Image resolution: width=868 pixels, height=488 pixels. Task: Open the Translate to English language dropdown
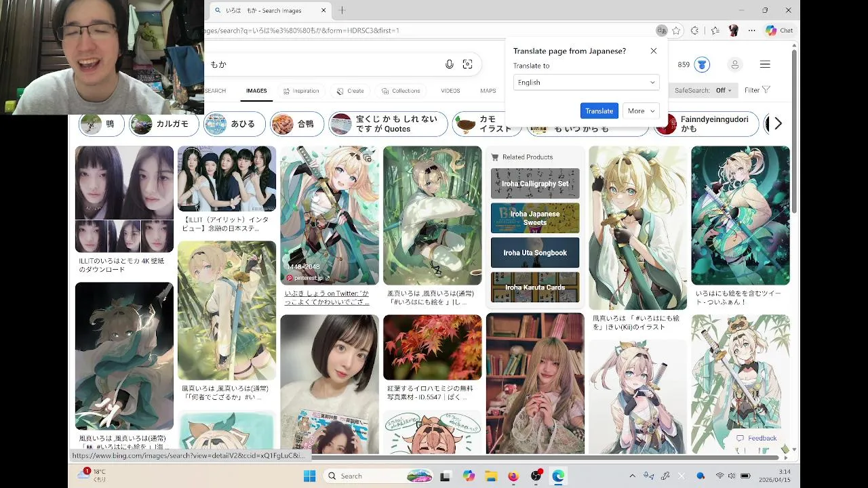[x=586, y=83]
